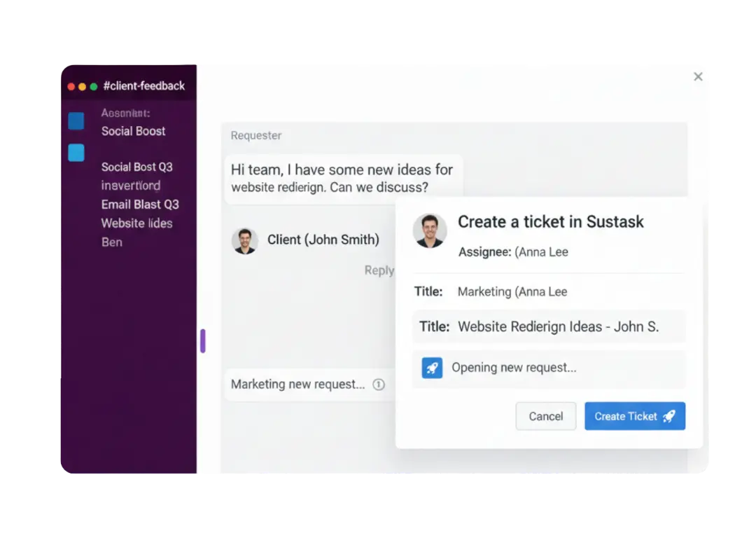Click the Website Redierign Ideas title field
Screen dimensions: 756x538
tap(549, 326)
